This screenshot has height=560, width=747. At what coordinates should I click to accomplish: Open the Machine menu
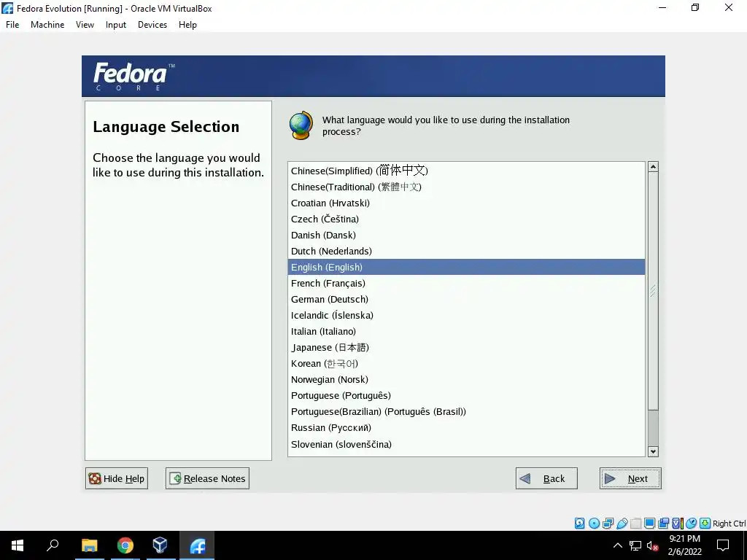click(47, 25)
